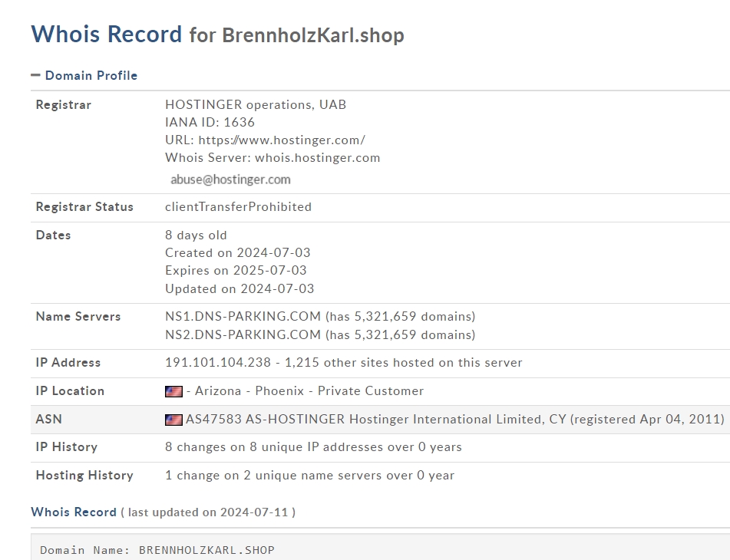Click the Name Servers row label
Viewport: 730px width, 560px height.
click(x=78, y=317)
